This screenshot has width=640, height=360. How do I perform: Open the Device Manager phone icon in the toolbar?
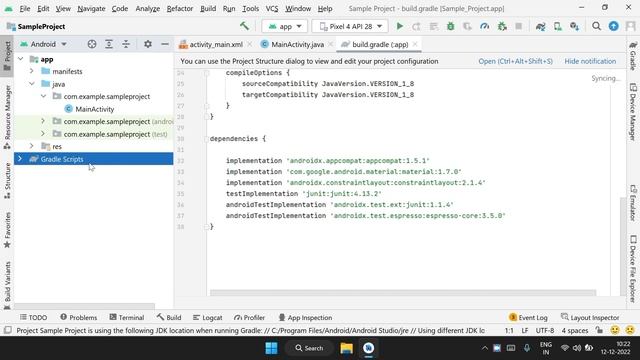coord(558,26)
